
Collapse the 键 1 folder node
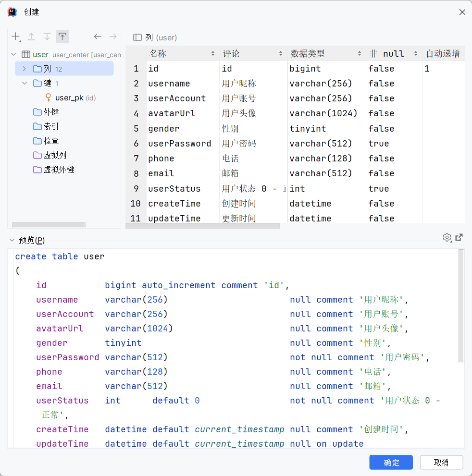[25, 83]
